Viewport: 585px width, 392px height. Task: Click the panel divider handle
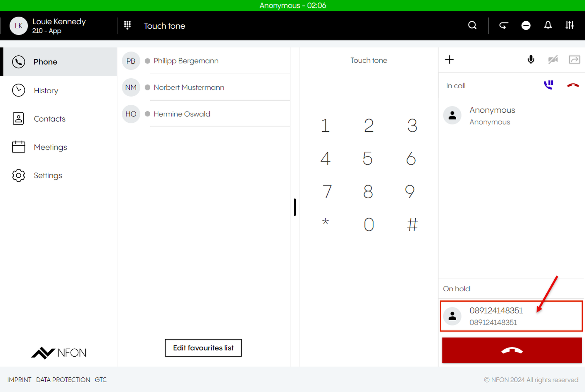pos(295,207)
